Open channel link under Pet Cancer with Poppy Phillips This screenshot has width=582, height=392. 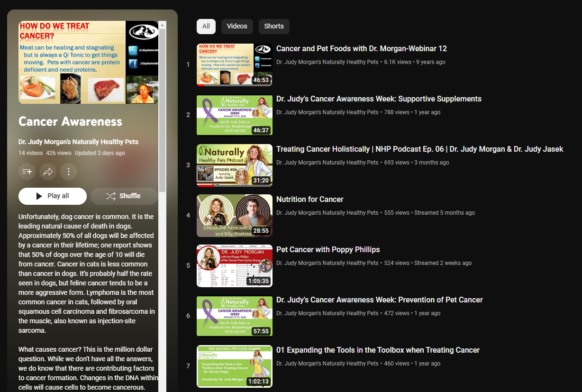(327, 263)
